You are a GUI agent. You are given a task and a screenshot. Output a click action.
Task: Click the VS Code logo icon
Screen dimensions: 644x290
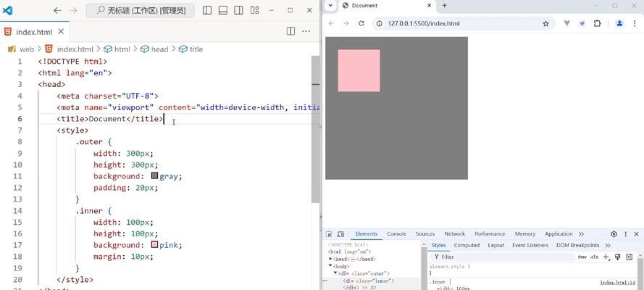tap(7, 10)
